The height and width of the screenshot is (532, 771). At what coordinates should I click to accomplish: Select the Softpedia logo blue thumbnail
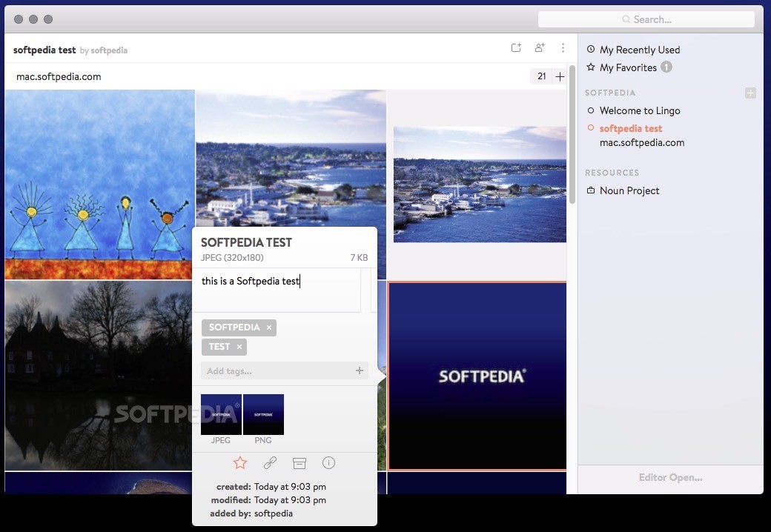click(x=477, y=376)
